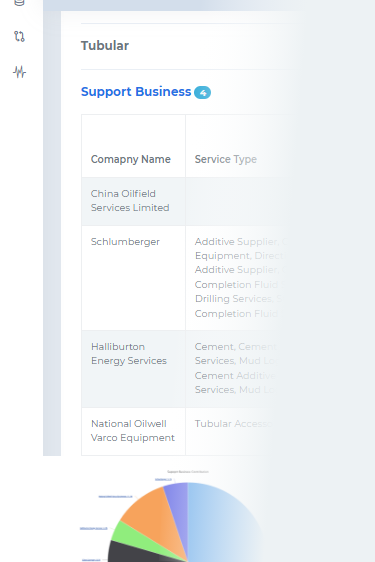375x562 pixels.
Task: Select the Tubular section heading
Action: coord(105,46)
